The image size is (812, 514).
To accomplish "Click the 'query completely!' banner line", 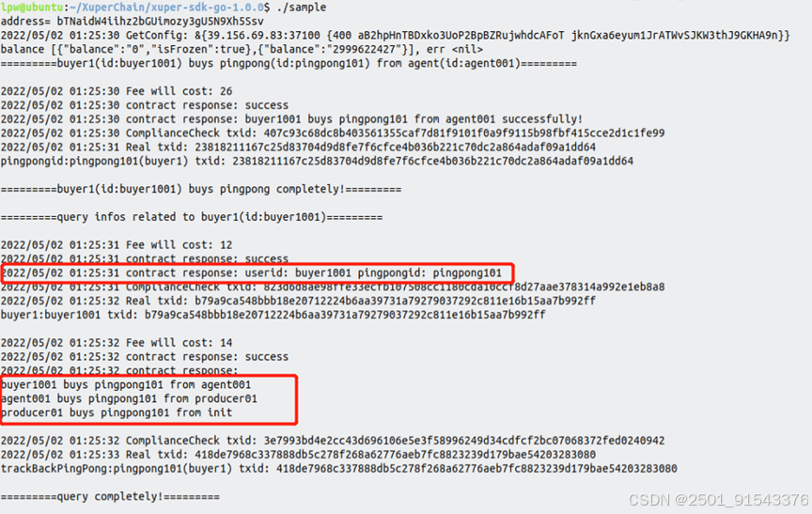I will click(x=110, y=496).
